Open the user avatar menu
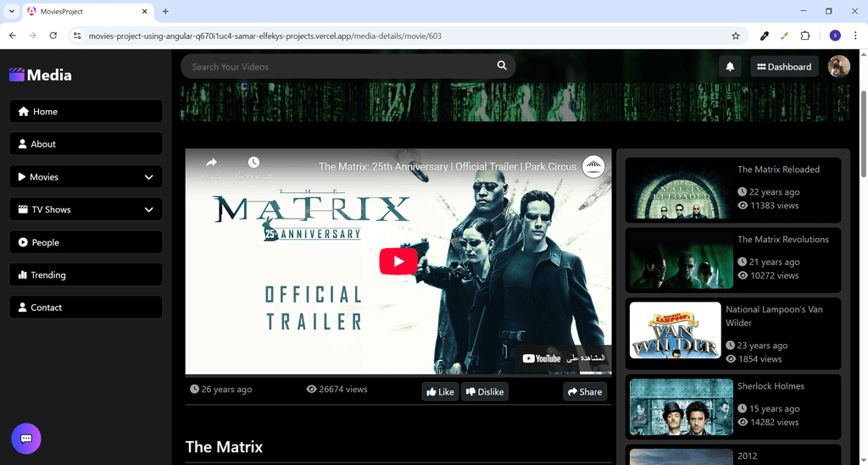The width and height of the screenshot is (868, 465). click(x=838, y=66)
